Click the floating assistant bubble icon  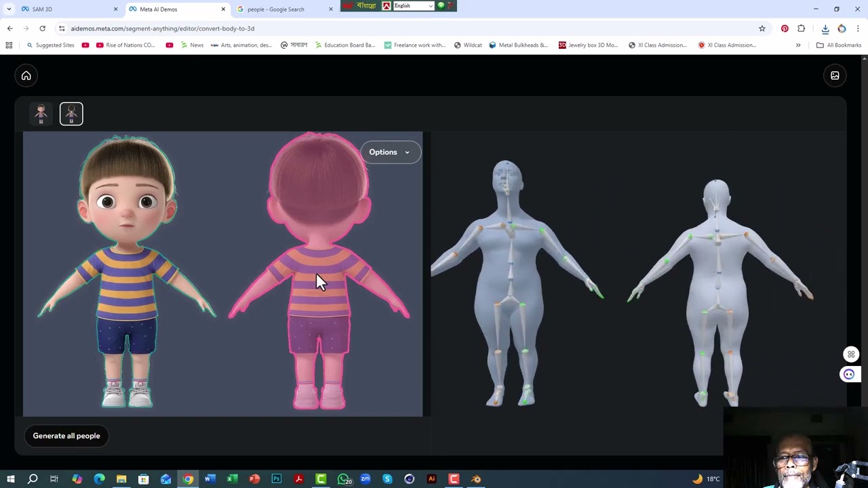click(849, 374)
